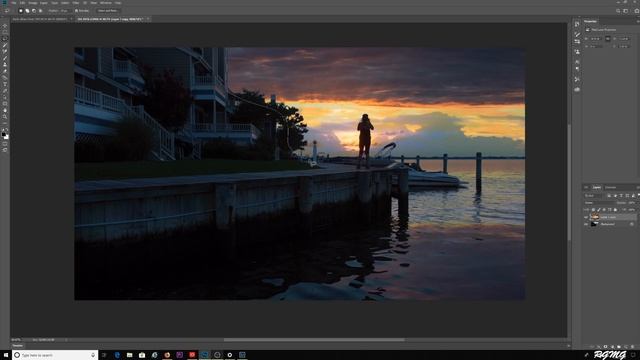Open Fill dropdown in Layers panel
This screenshot has width=640, height=360.
[x=632, y=210]
